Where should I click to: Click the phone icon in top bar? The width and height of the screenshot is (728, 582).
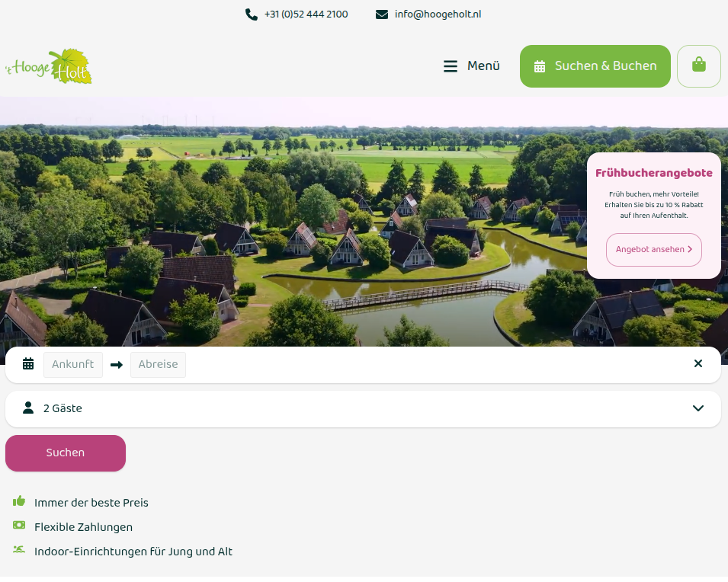tap(251, 14)
